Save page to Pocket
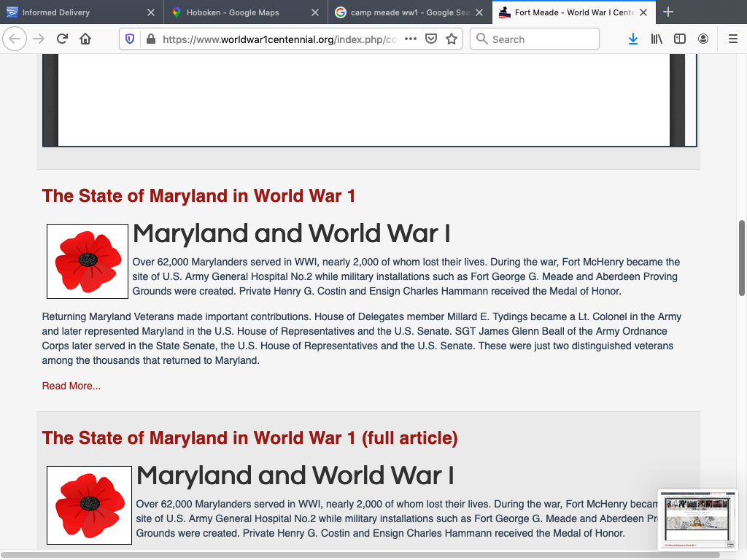 point(431,39)
